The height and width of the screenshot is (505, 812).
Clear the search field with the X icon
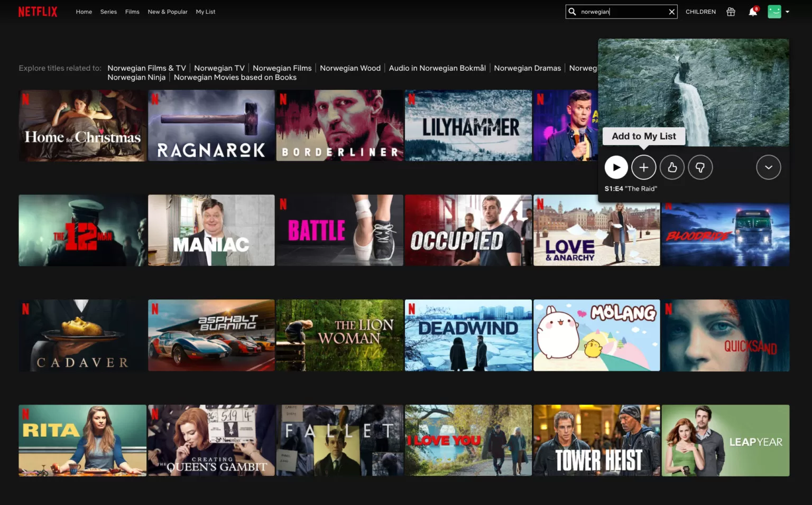(x=671, y=11)
